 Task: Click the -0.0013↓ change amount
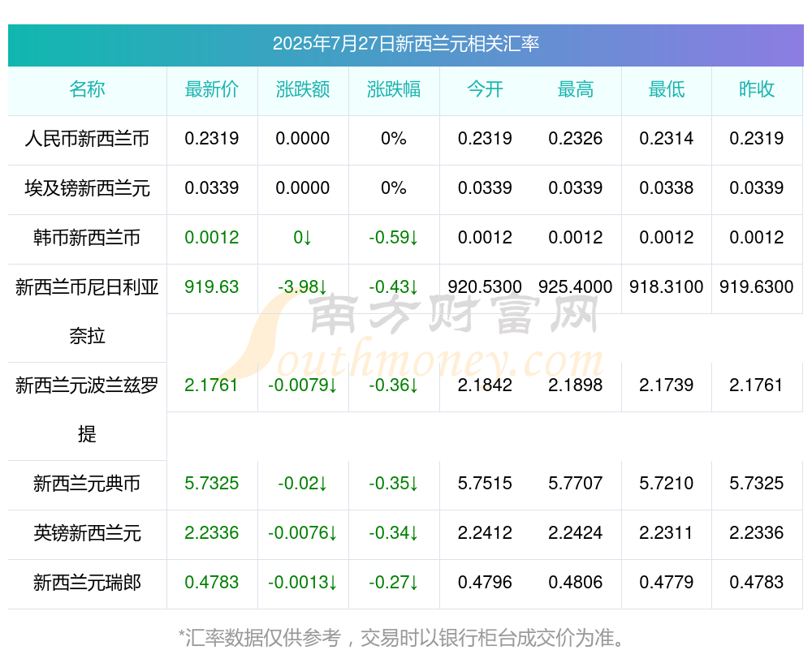pos(303,582)
